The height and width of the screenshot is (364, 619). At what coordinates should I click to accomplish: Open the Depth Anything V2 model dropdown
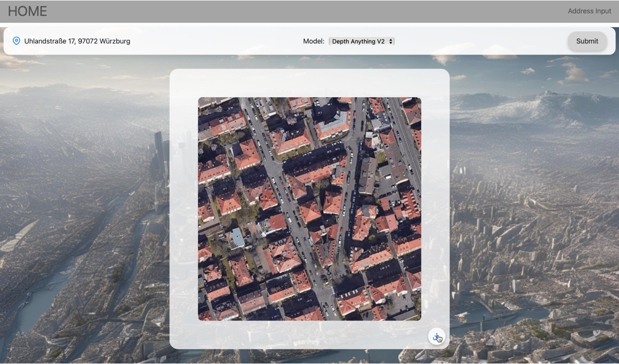click(x=362, y=41)
